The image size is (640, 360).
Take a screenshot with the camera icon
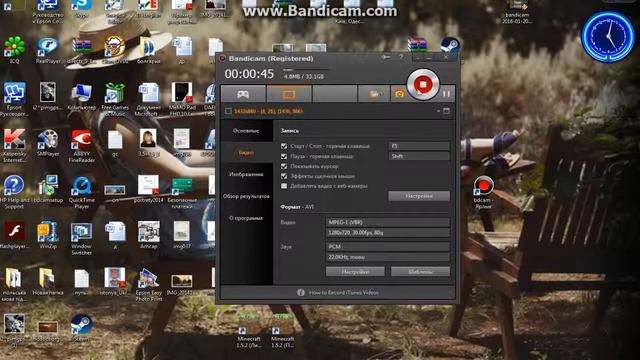click(x=399, y=94)
